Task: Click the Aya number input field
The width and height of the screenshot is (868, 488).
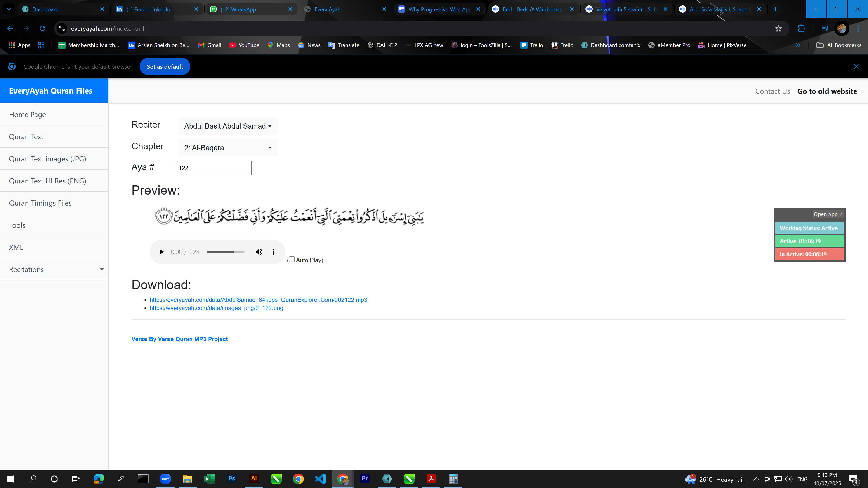Action: click(x=214, y=168)
